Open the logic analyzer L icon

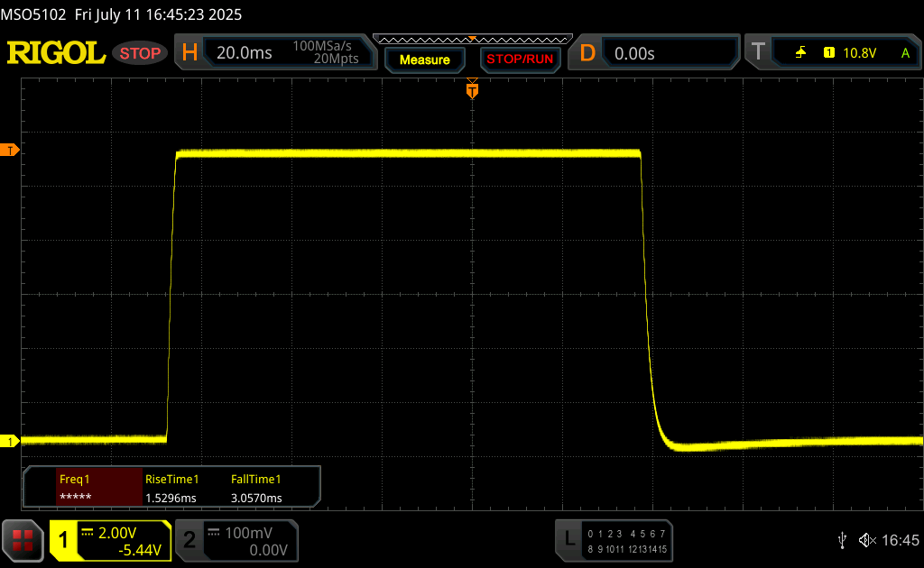(569, 539)
